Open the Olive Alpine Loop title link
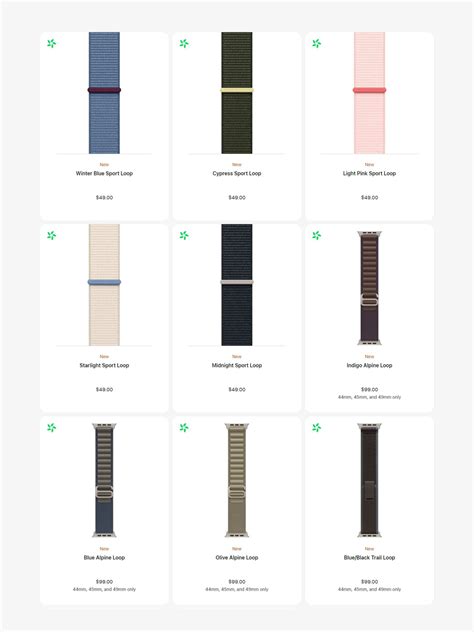 (237, 558)
